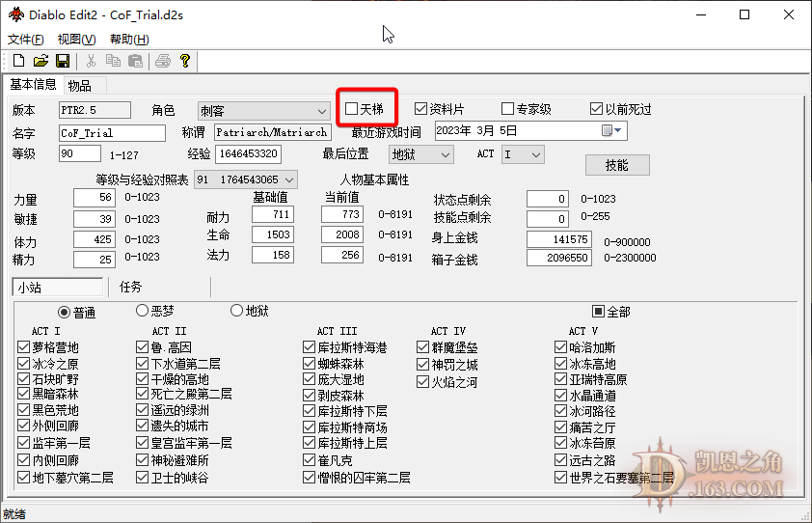Click the 敏捷 field showing 39
This screenshot has width=812, height=523.
click(95, 219)
